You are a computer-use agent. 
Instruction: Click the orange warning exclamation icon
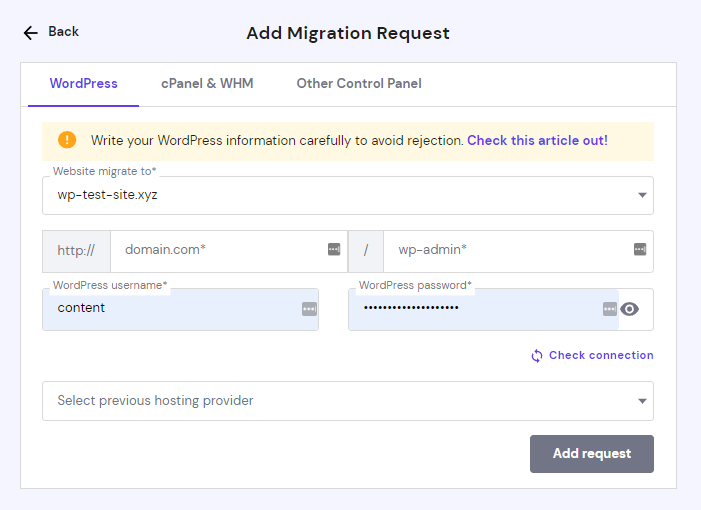point(67,140)
